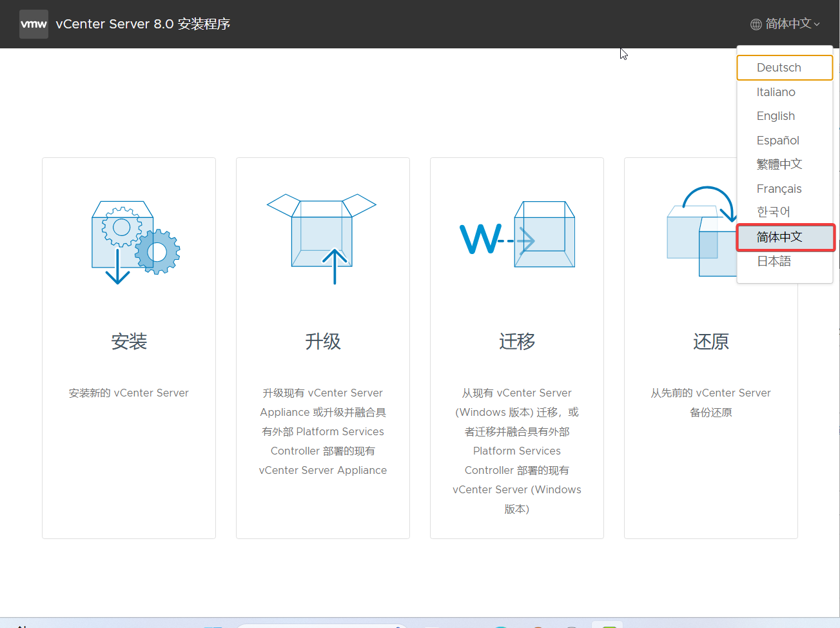
Task: Select Italiano from the language menu
Action: tap(776, 92)
